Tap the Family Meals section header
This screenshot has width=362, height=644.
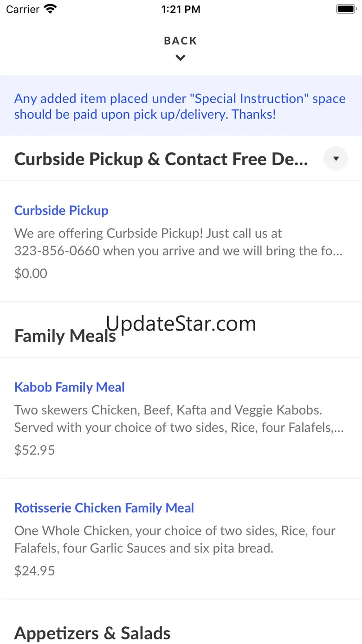tap(65, 336)
